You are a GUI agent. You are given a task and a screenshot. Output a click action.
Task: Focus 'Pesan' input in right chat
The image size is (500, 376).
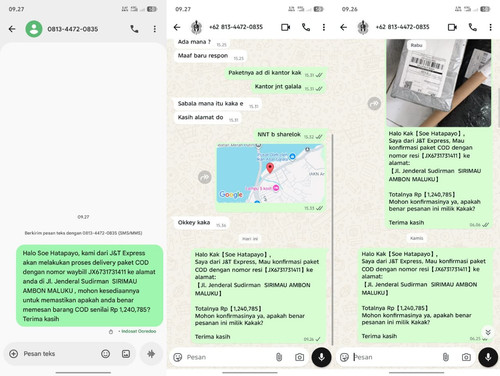[x=397, y=357]
